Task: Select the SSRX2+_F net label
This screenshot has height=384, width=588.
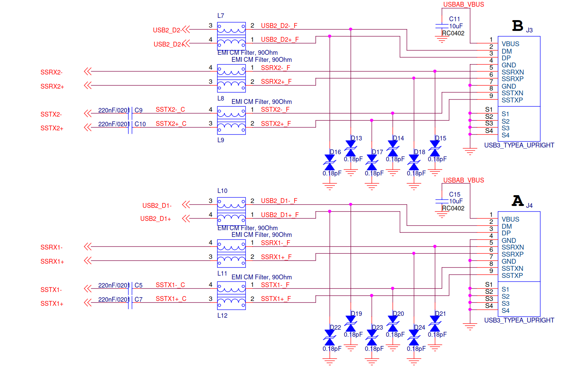Action: click(276, 82)
